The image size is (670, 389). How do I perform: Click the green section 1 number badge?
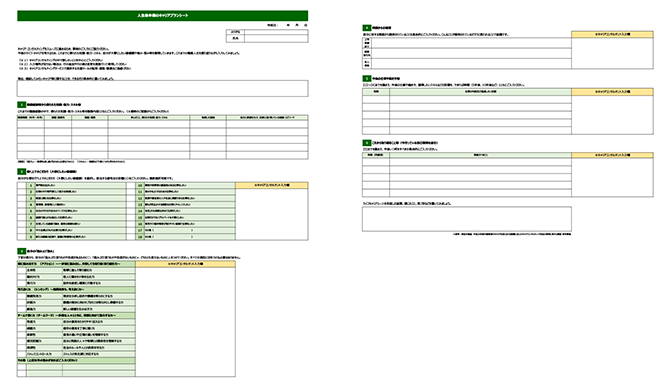click(x=21, y=105)
